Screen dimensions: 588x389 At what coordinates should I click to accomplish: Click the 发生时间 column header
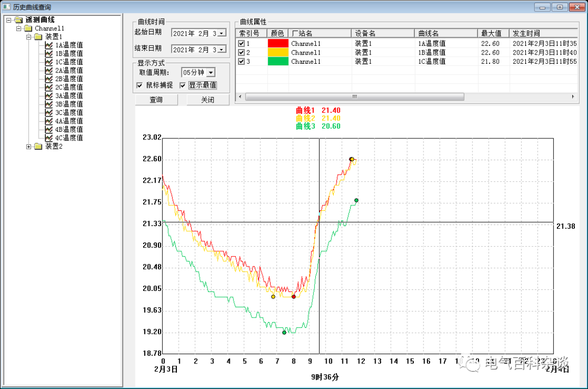pyautogui.click(x=543, y=33)
